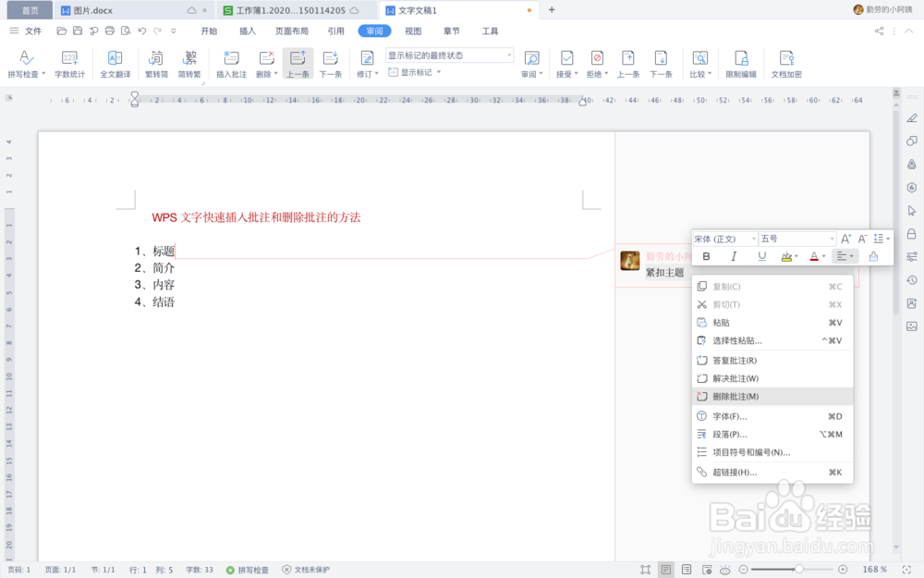Image resolution: width=924 pixels, height=578 pixels.
Task: Click 限制编辑 restrict editing icon
Action: tap(741, 63)
